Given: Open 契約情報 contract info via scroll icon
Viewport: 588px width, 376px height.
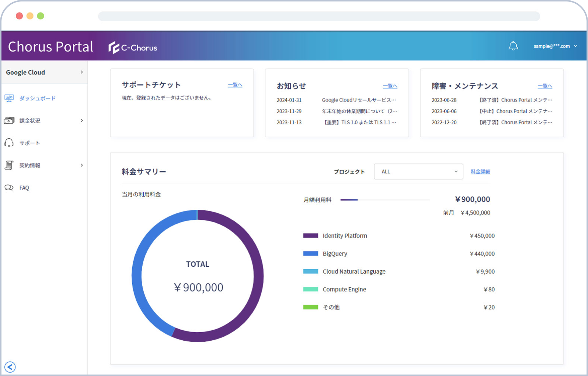Looking at the screenshot, I should (9, 165).
